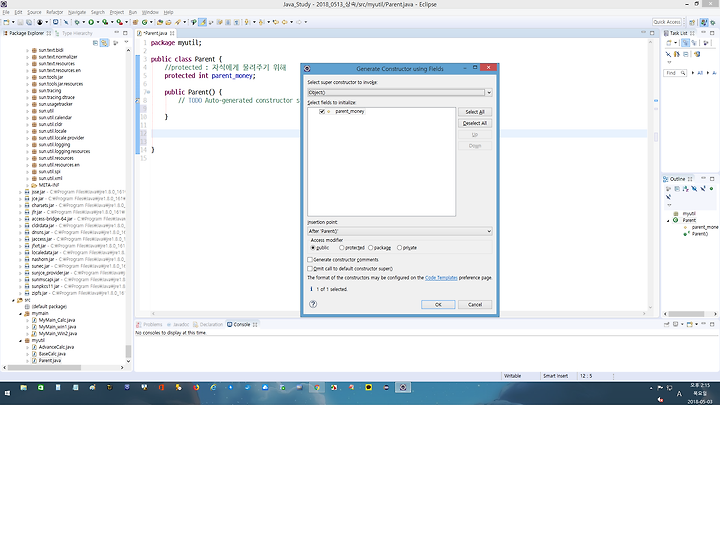Expand rt.jar sun.util.logging package
This screenshot has width=720, height=544.
coord(27,145)
